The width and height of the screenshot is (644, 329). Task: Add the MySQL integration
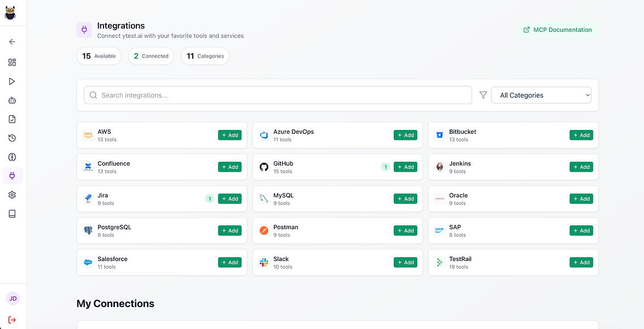point(405,198)
